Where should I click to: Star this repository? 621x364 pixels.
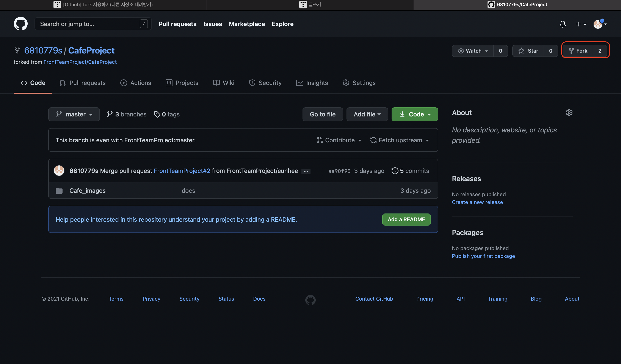(x=528, y=51)
